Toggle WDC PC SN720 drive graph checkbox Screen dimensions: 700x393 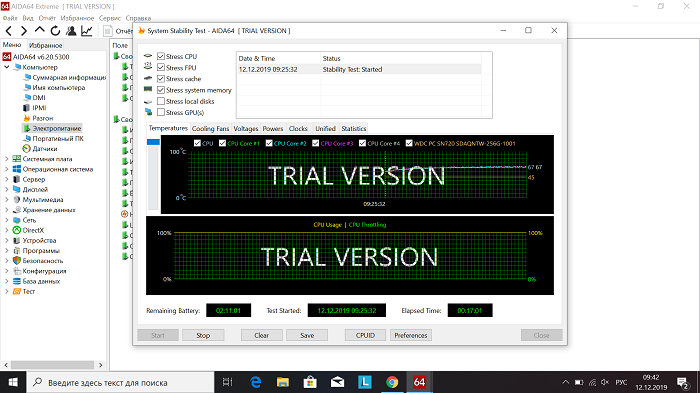409,143
